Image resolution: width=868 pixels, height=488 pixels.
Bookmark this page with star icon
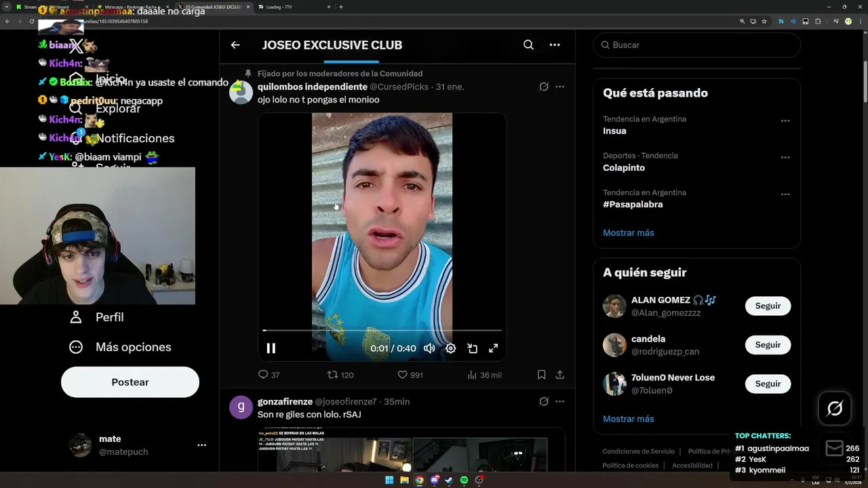764,21
